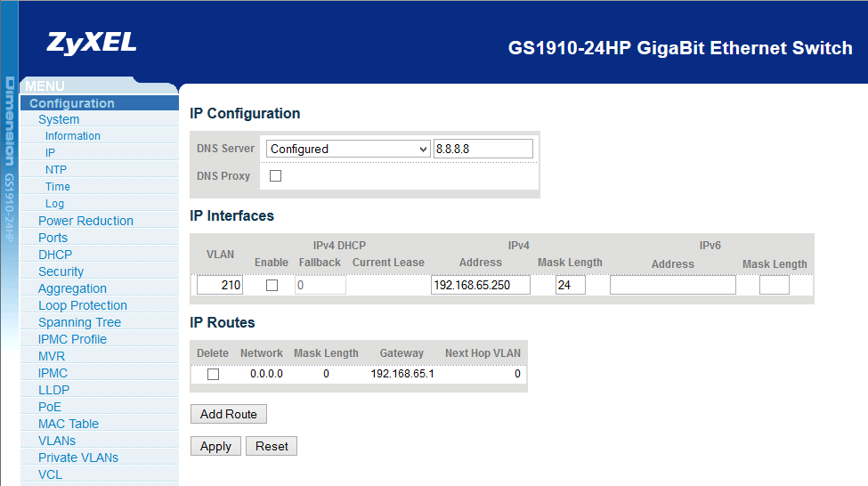Open the Time settings page
868x486 pixels.
pos(58,187)
